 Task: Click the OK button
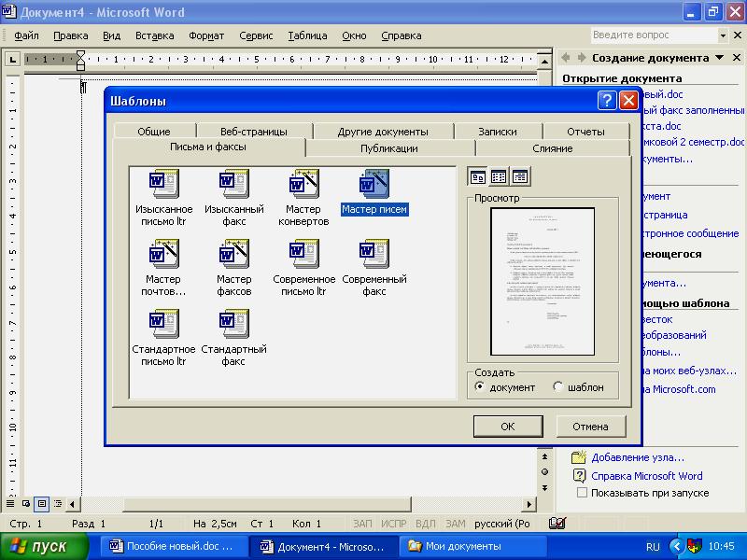(508, 427)
